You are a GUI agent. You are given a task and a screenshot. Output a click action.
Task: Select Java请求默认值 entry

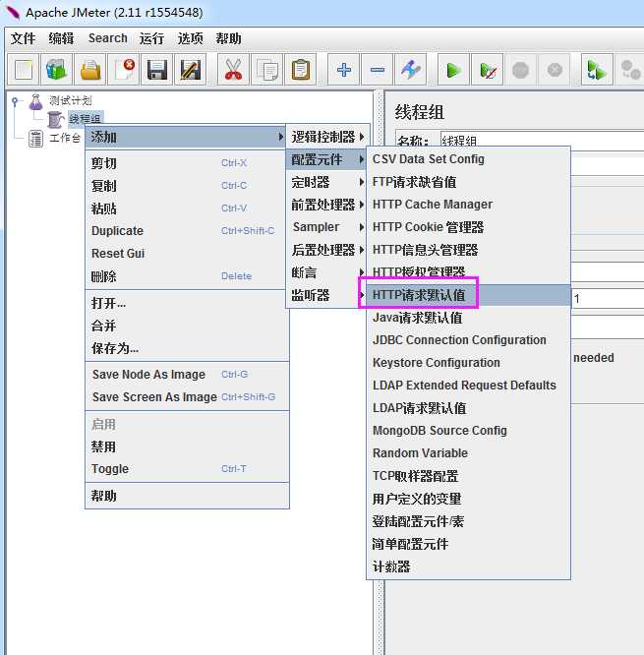[x=468, y=318]
